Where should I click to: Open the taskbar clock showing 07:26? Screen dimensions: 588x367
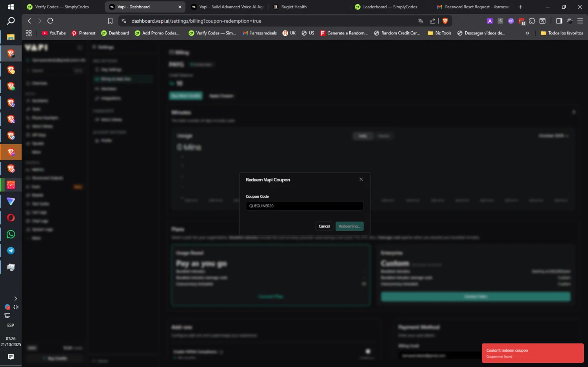[x=11, y=342]
